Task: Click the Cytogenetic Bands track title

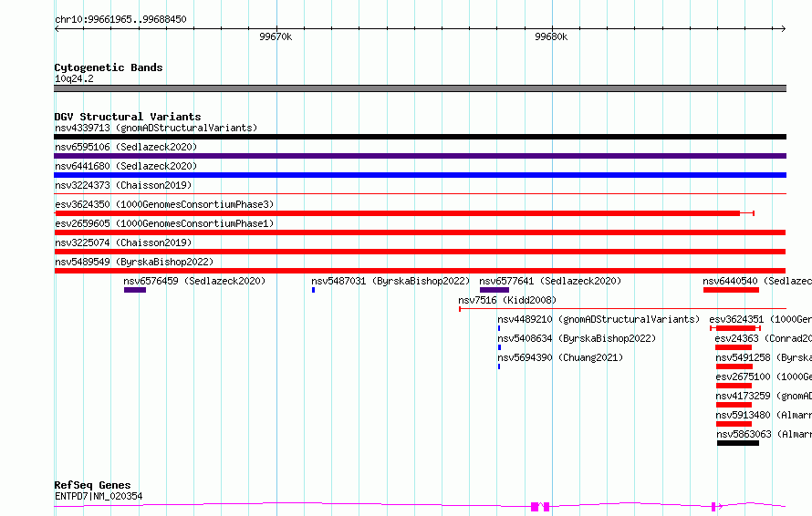Action: click(109, 67)
